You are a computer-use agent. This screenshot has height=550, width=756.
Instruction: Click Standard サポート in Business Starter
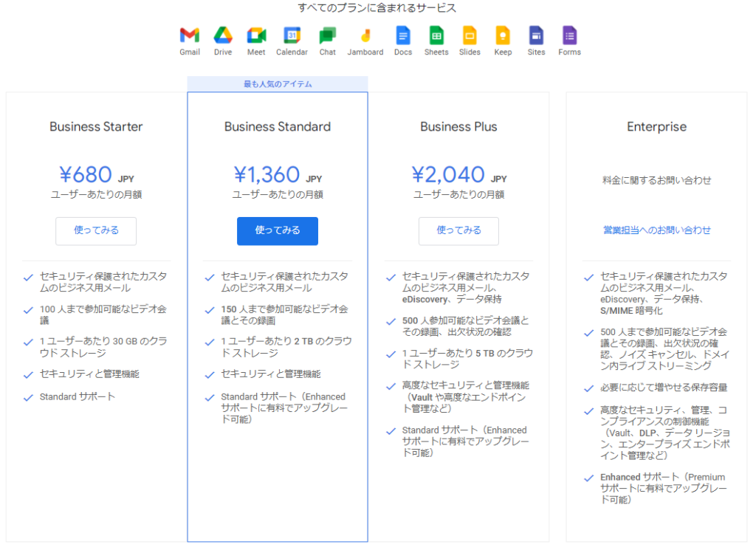pyautogui.click(x=77, y=396)
